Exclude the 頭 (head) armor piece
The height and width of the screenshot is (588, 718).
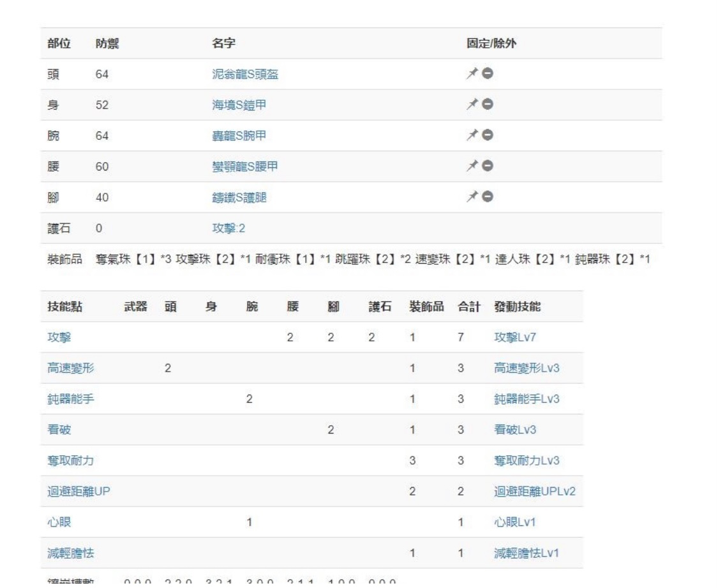488,75
